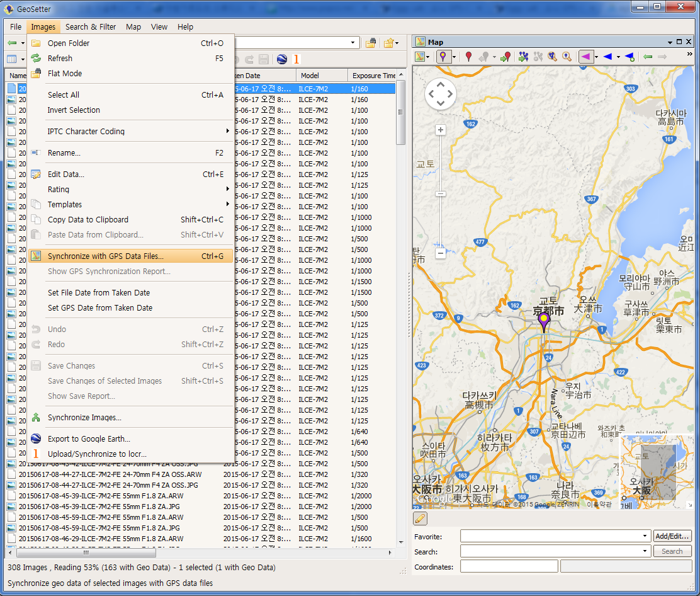This screenshot has height=596, width=700.
Task: Select Synchronize with GPS Data Files
Action: click(x=105, y=256)
